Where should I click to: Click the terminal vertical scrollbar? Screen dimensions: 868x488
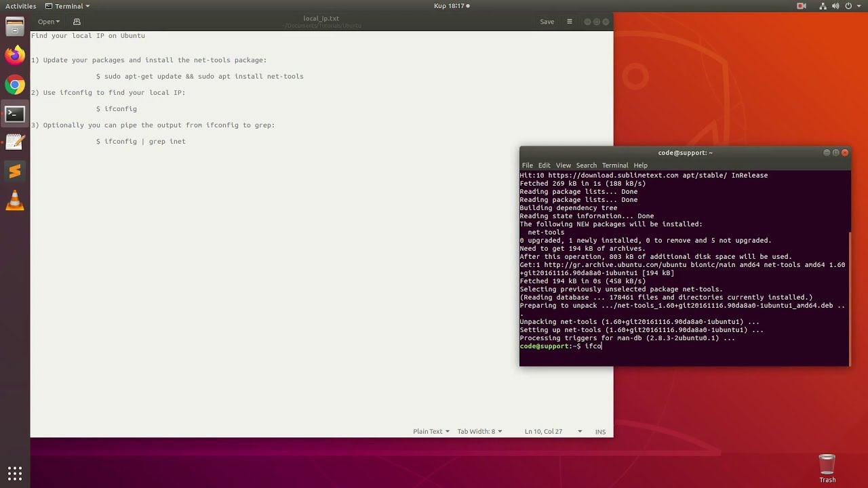coord(850,298)
